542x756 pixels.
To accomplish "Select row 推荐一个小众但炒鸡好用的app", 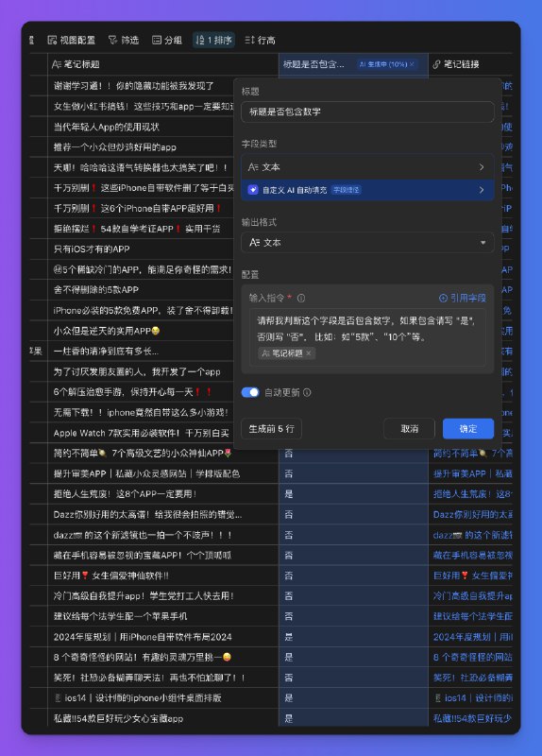I will click(114, 147).
